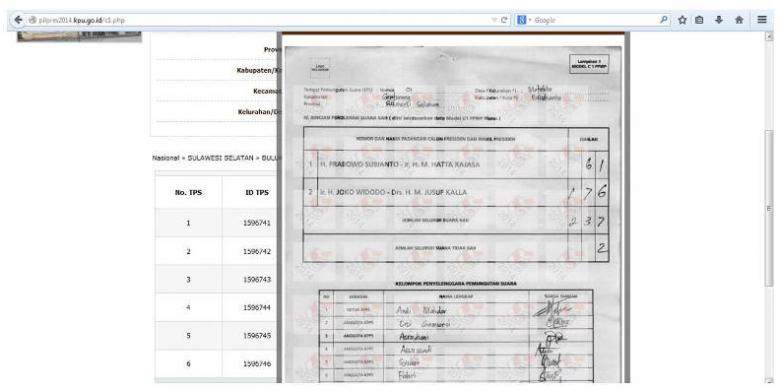This screenshot has width=780, height=390.
Task: Click the thumbnail image at top left
Action: coord(80,37)
